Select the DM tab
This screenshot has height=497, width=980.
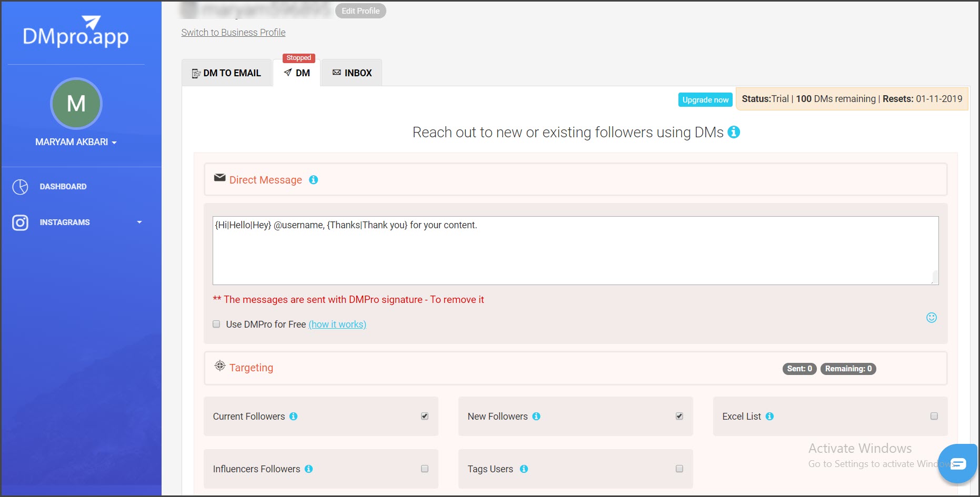click(x=297, y=73)
